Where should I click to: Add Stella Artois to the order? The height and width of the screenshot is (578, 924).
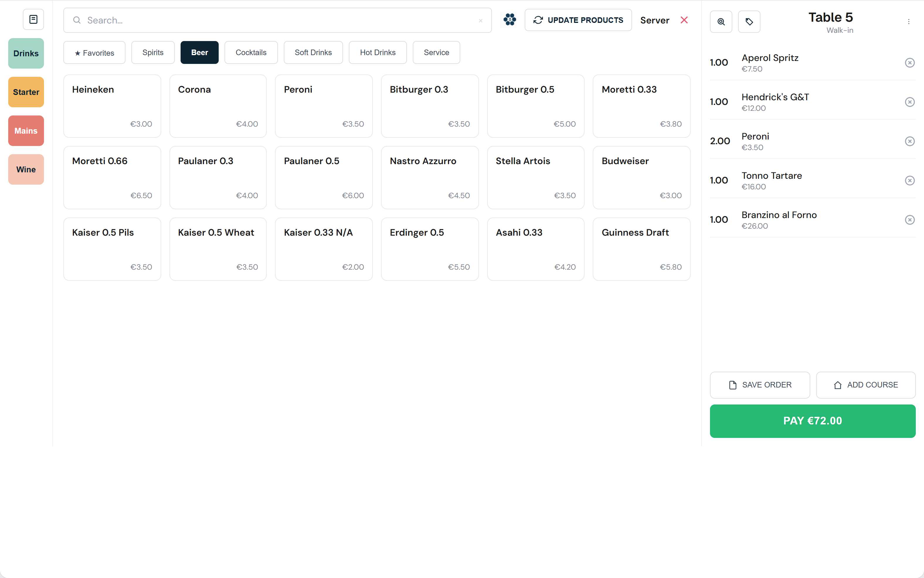[536, 178]
